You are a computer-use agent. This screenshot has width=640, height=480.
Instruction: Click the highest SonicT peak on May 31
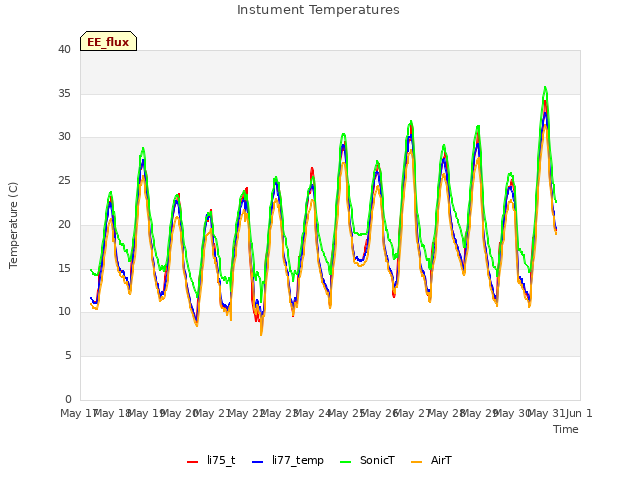(545, 87)
